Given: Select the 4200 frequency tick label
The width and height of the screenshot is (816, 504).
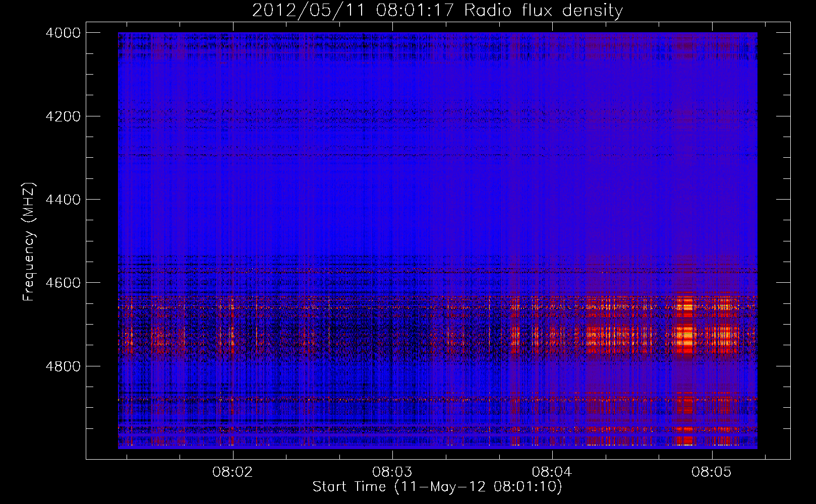Looking at the screenshot, I should click(x=63, y=116).
